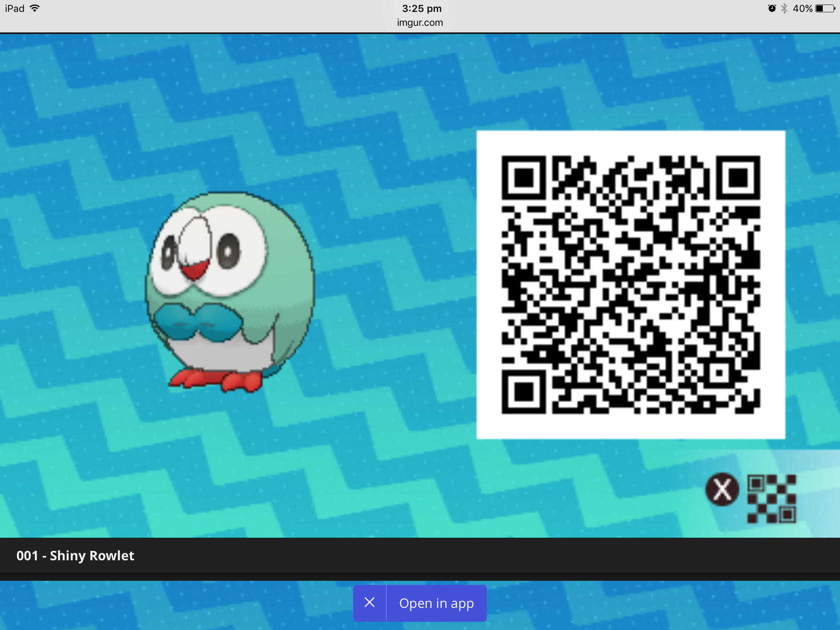
Task: Tap the iPad carrier label
Action: coord(15,8)
